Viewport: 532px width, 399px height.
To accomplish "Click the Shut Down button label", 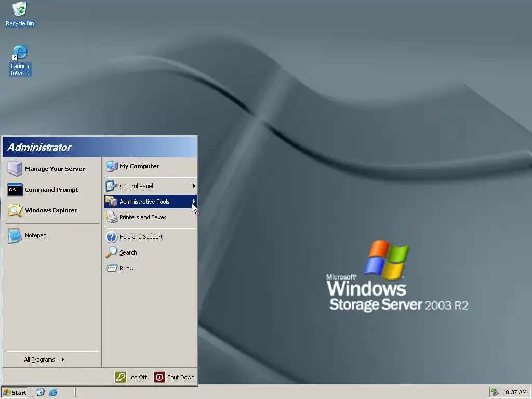I will point(181,377).
